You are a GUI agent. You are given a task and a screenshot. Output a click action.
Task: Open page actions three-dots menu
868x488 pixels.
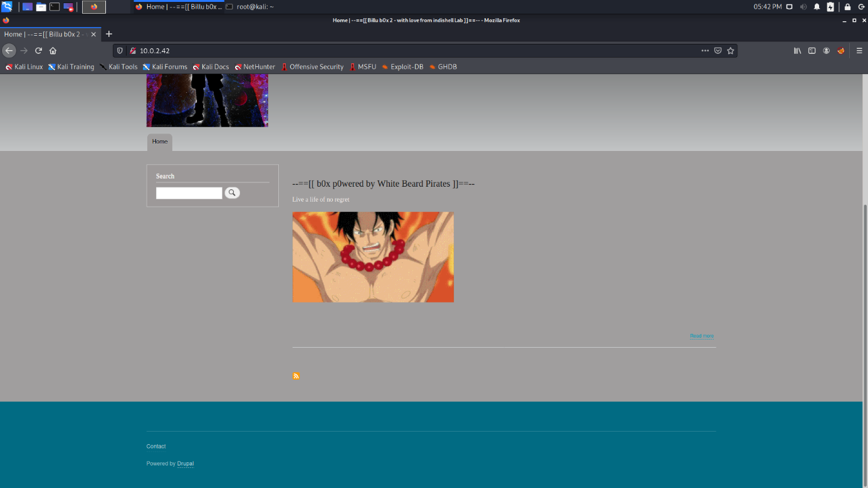click(x=705, y=51)
